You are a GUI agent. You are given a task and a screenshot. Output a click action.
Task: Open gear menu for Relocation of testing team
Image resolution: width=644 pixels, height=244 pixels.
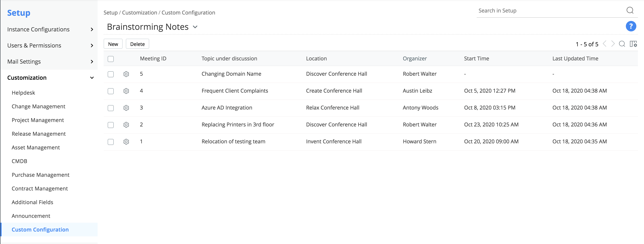[x=126, y=142]
